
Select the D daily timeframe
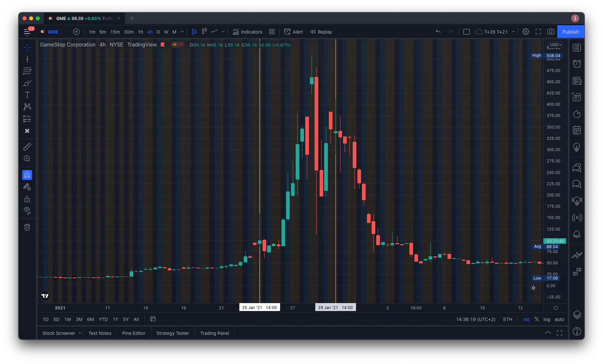158,32
